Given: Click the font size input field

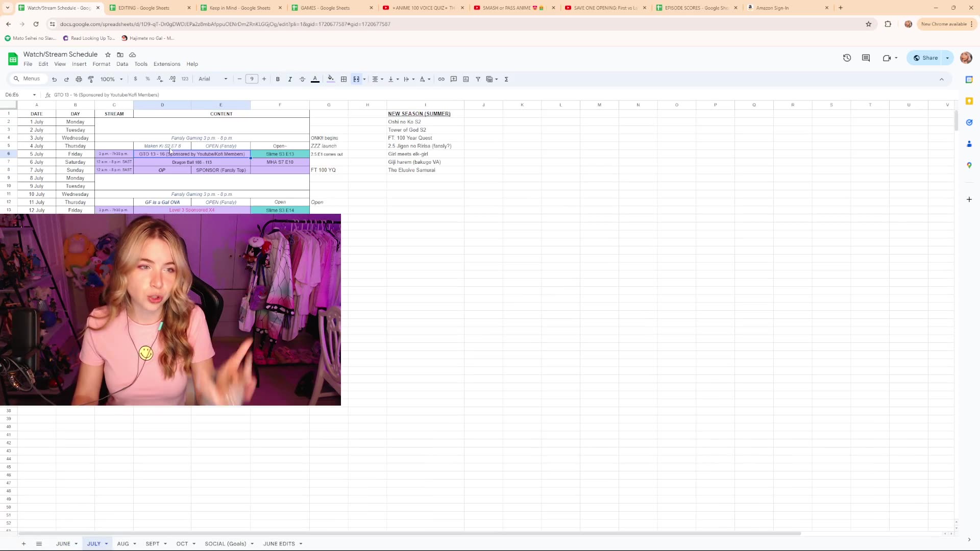Looking at the screenshot, I should [252, 79].
